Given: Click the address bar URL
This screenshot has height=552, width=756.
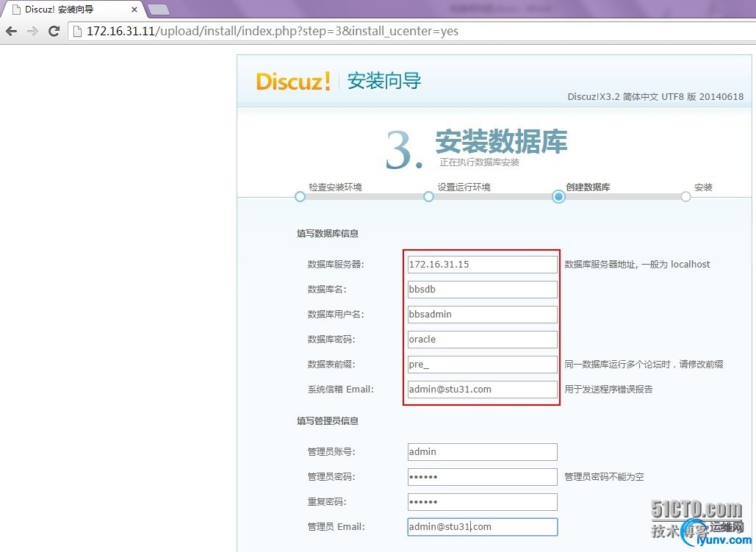Looking at the screenshot, I should [x=273, y=32].
